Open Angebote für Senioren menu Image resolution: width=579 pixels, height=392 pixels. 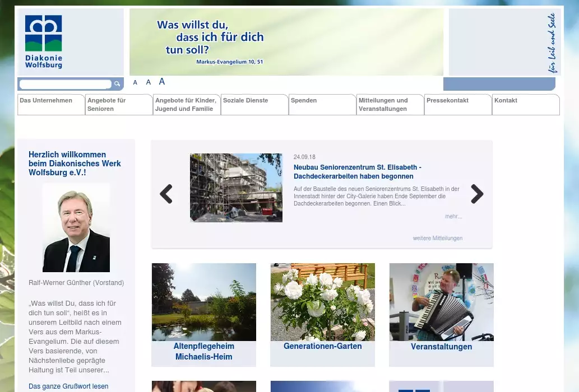(106, 105)
